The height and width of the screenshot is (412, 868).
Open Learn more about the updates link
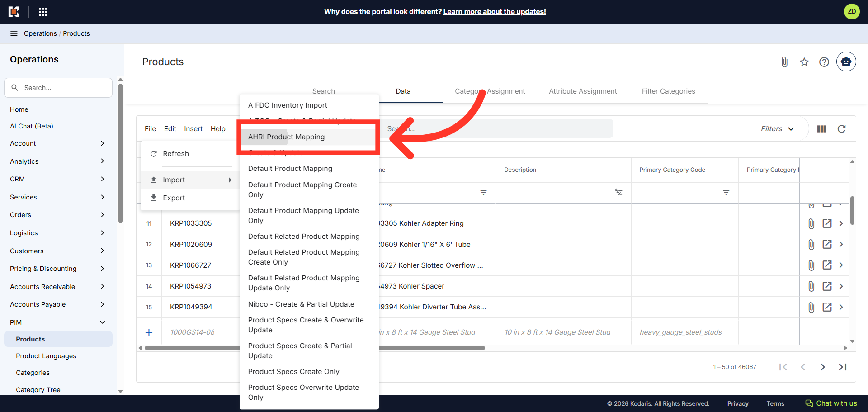click(495, 12)
